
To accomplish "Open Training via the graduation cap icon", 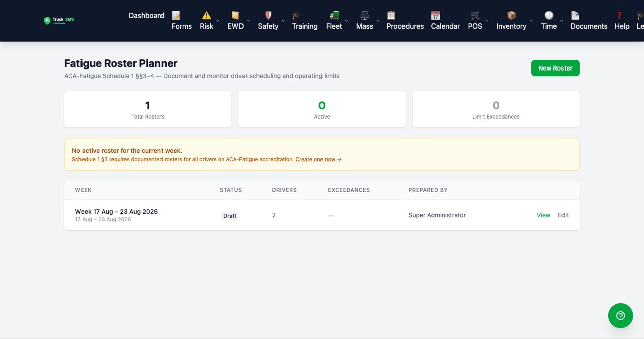I will (297, 16).
